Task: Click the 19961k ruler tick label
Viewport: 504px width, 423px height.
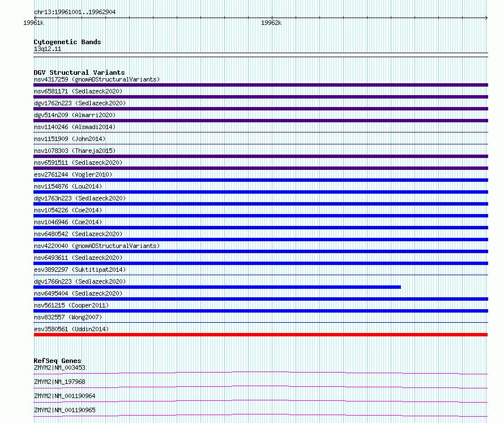Action: 33,23
